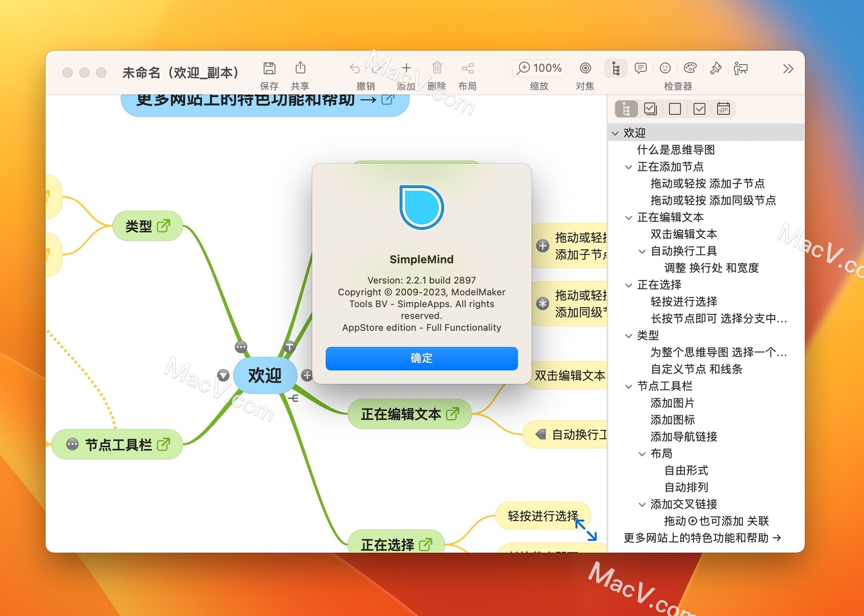Open the 100% zoom control
The width and height of the screenshot is (864, 616).
(539, 68)
